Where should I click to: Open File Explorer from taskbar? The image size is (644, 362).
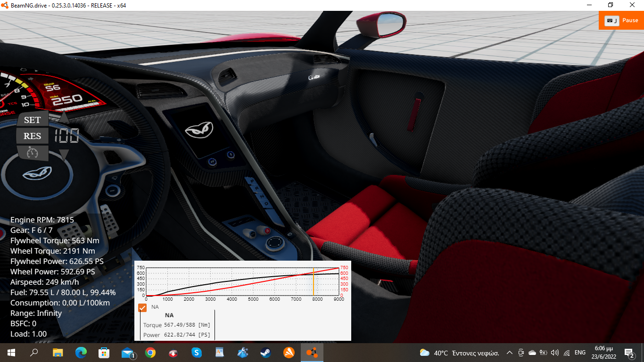coord(58,352)
